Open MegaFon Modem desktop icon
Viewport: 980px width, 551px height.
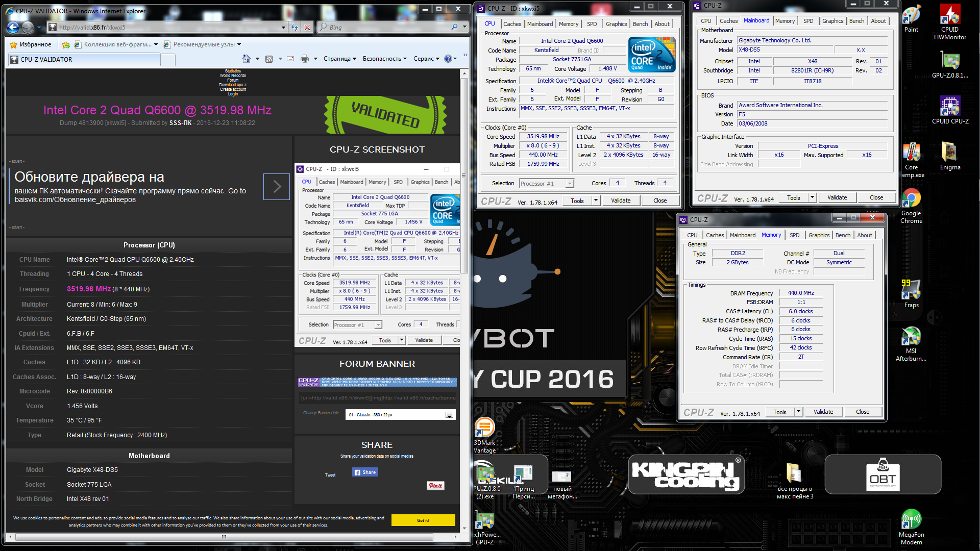tap(911, 528)
